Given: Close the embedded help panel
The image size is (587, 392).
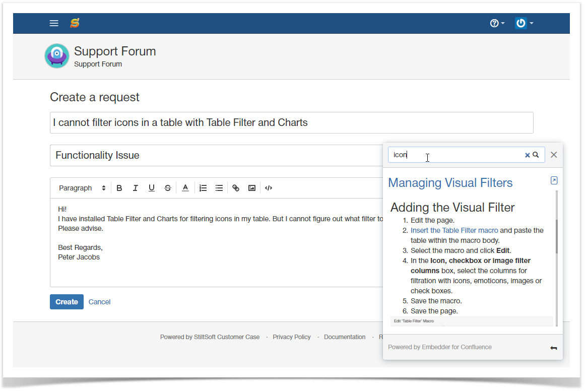Looking at the screenshot, I should click(554, 155).
